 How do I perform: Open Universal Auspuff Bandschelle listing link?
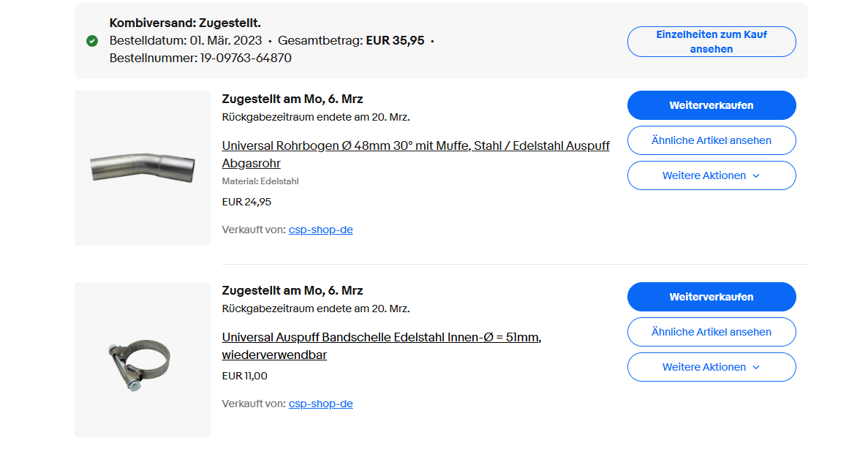(x=382, y=337)
